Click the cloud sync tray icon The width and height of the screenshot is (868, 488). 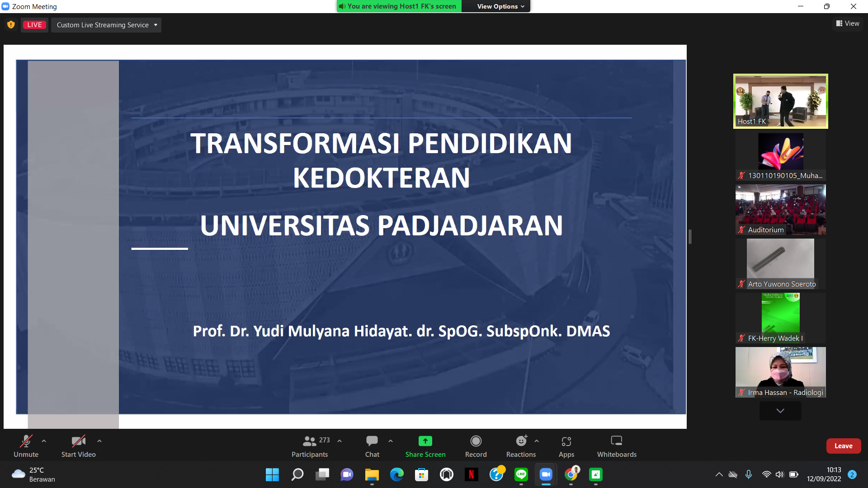(733, 474)
